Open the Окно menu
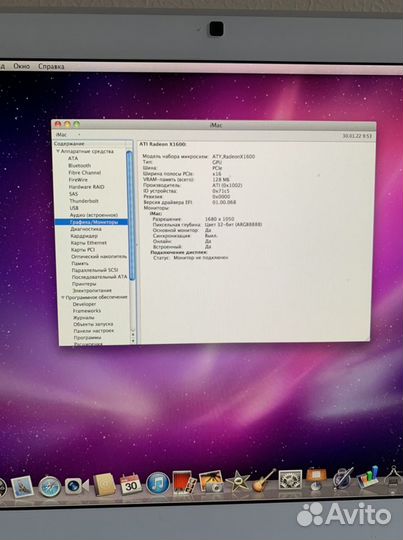Viewport: 403px width, 540px height. tap(21, 66)
